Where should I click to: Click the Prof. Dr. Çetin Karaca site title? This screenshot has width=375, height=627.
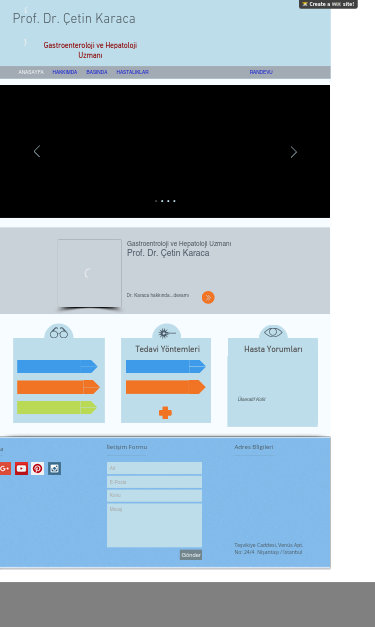click(74, 18)
